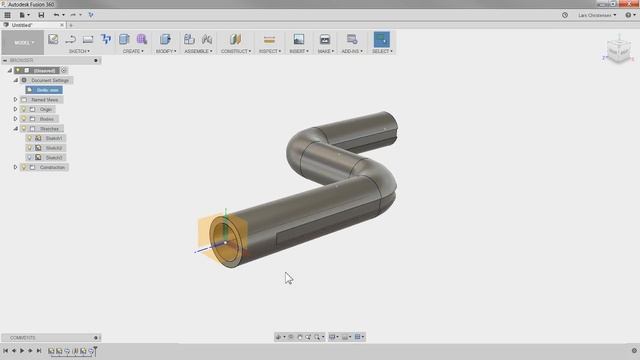Viewport: 640px width, 360px height.
Task: Toggle visibility of Sketch3
Action: click(29, 158)
